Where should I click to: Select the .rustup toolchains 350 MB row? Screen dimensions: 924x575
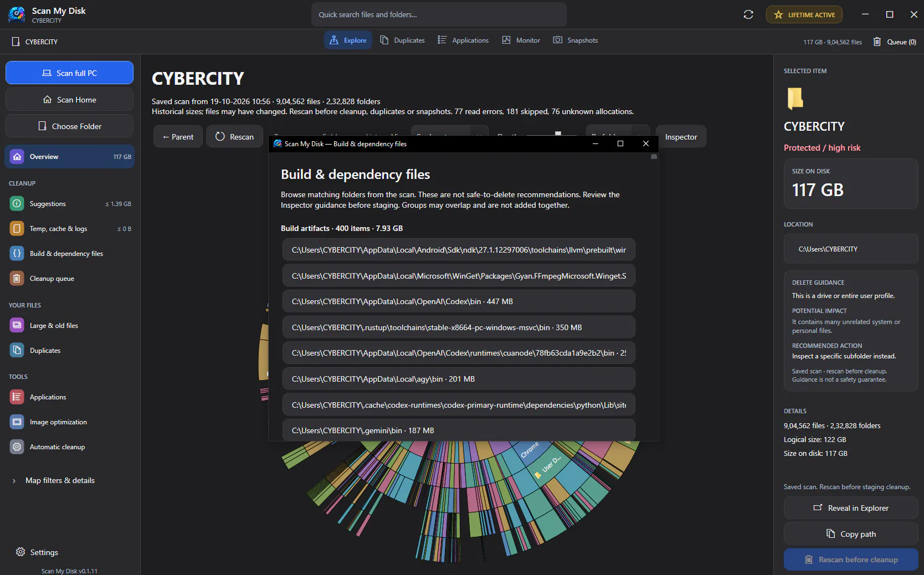458,327
